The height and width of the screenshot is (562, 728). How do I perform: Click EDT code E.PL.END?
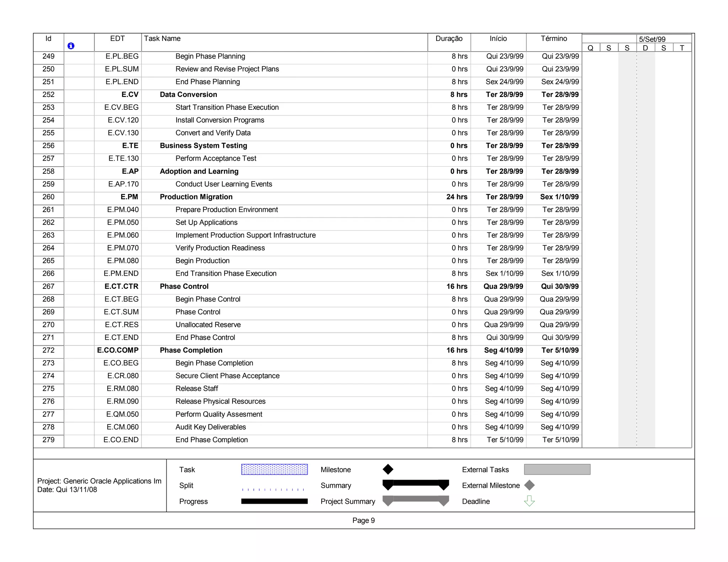pyautogui.click(x=122, y=82)
